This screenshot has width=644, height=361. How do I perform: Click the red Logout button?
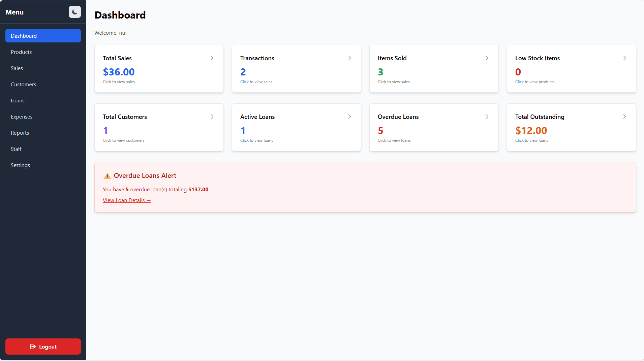point(43,347)
